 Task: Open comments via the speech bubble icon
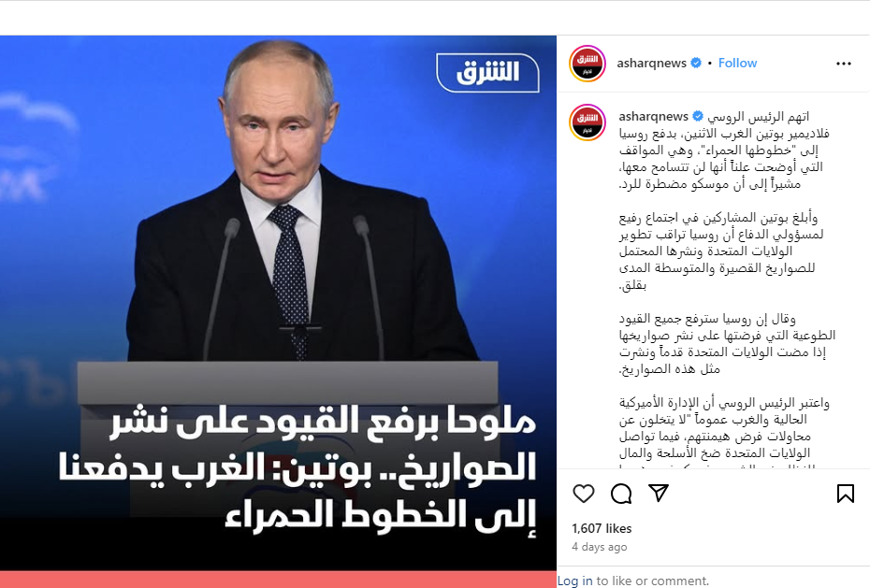[x=621, y=494]
